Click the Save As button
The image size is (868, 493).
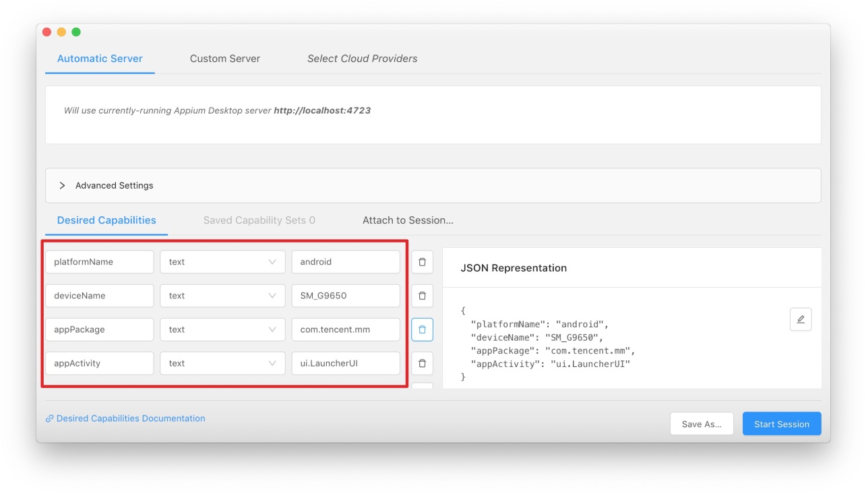pos(702,424)
